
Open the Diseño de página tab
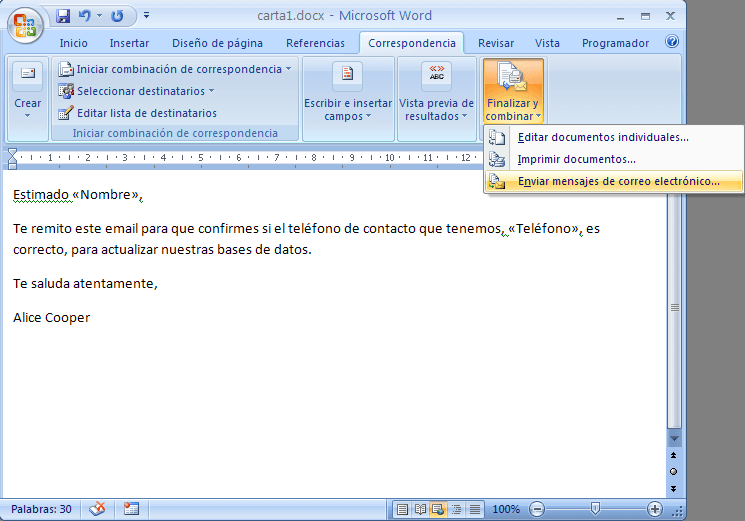pyautogui.click(x=217, y=43)
